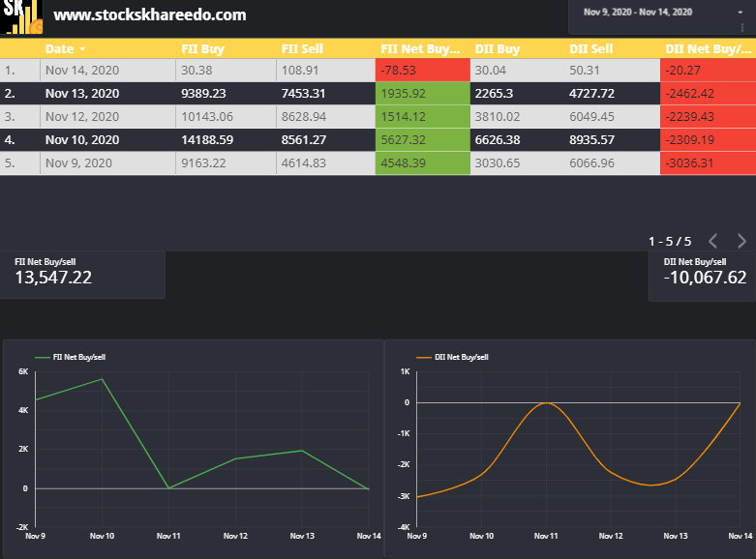The height and width of the screenshot is (559, 756).
Task: Sort by FII Sell column header
Action: coord(302,49)
